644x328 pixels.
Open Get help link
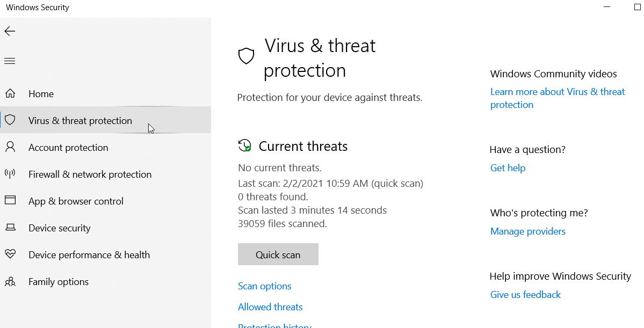coord(508,168)
